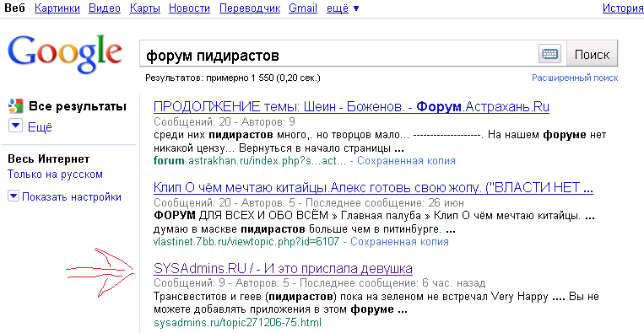
Task: Click the forum.astrakhan.ru/index.php URL text
Action: point(250,161)
